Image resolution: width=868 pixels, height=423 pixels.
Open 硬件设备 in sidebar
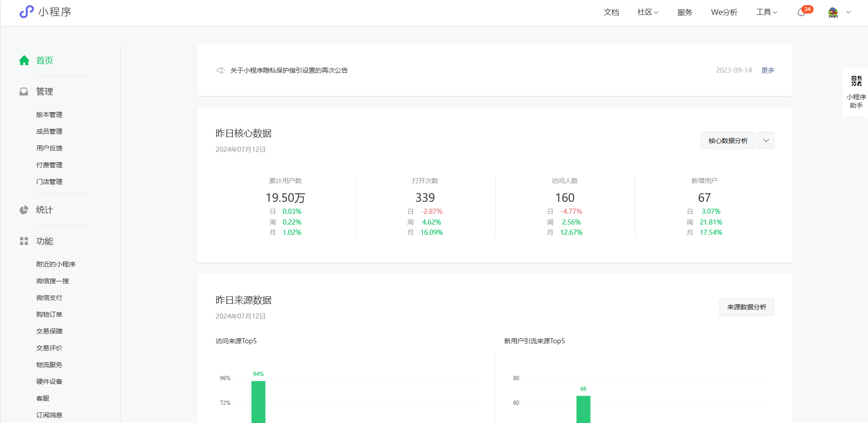[49, 382]
